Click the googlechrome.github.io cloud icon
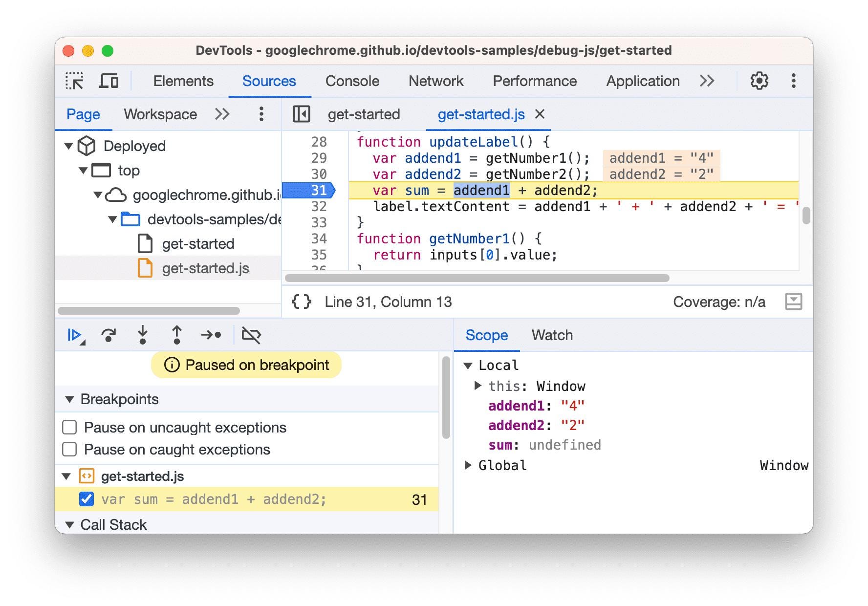The width and height of the screenshot is (868, 606). tap(116, 195)
